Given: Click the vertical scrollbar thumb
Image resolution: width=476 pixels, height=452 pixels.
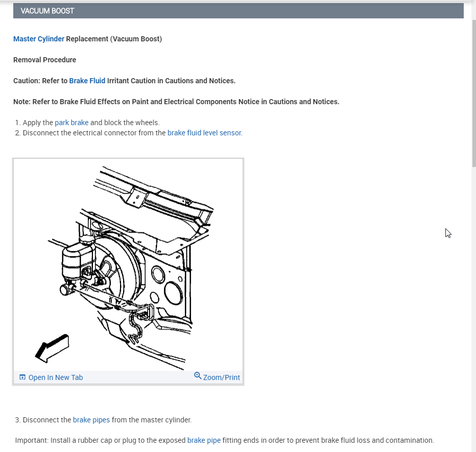Looking at the screenshot, I should point(474,93).
